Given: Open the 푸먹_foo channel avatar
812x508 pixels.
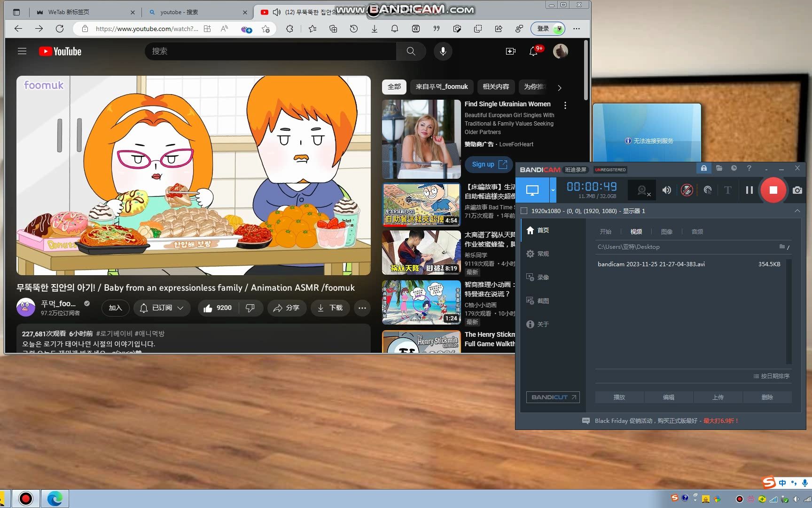Looking at the screenshot, I should tap(26, 308).
